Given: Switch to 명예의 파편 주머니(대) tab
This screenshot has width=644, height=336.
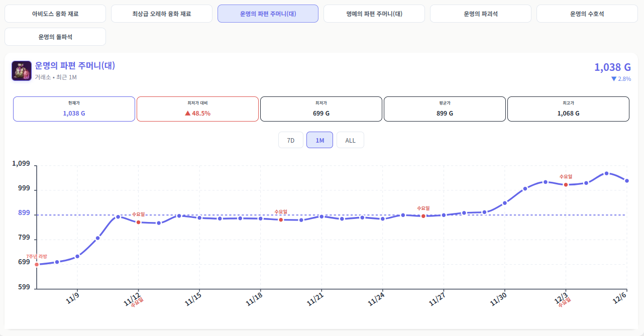Looking at the screenshot, I should tap(374, 14).
